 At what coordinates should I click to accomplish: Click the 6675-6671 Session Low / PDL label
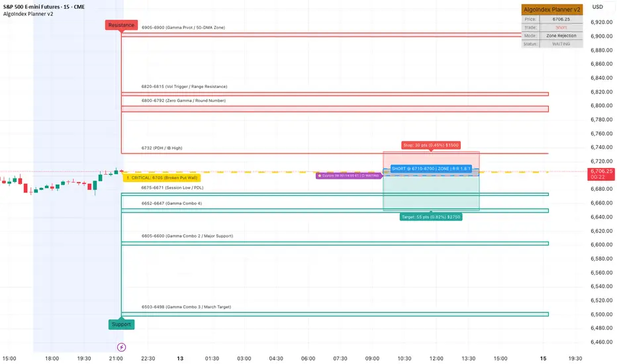pos(172,188)
